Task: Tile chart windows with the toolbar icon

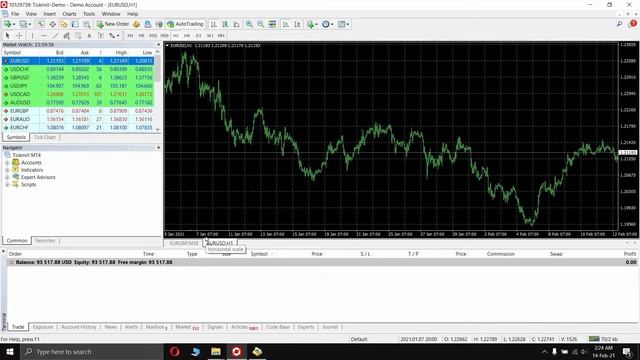Action: coord(272,24)
